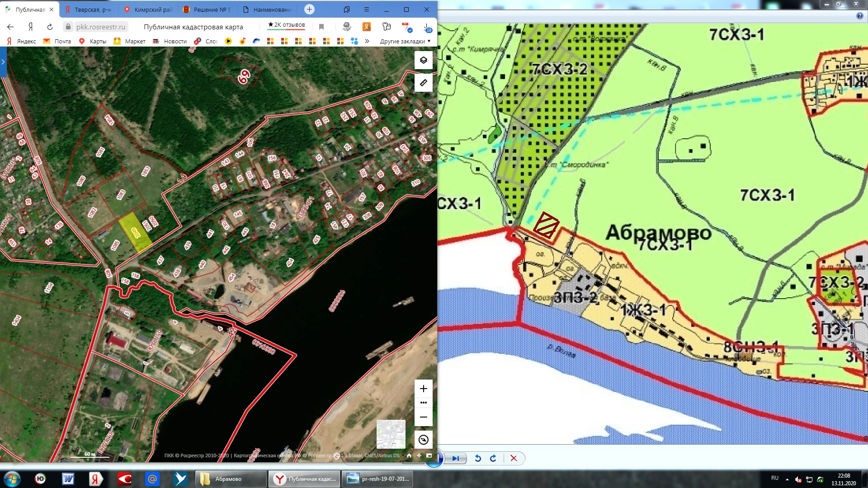Go to next image in viewer
This screenshot has width=868, height=488.
click(x=455, y=458)
